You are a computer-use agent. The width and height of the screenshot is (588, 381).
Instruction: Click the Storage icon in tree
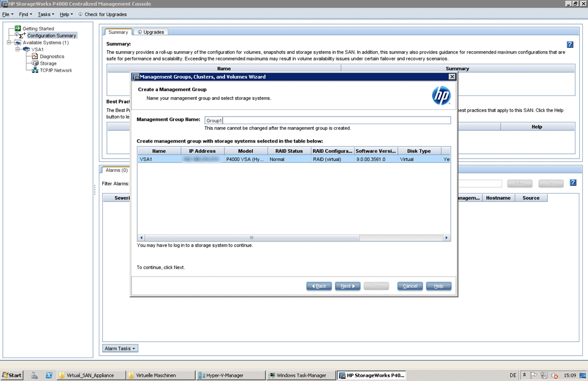tap(35, 63)
